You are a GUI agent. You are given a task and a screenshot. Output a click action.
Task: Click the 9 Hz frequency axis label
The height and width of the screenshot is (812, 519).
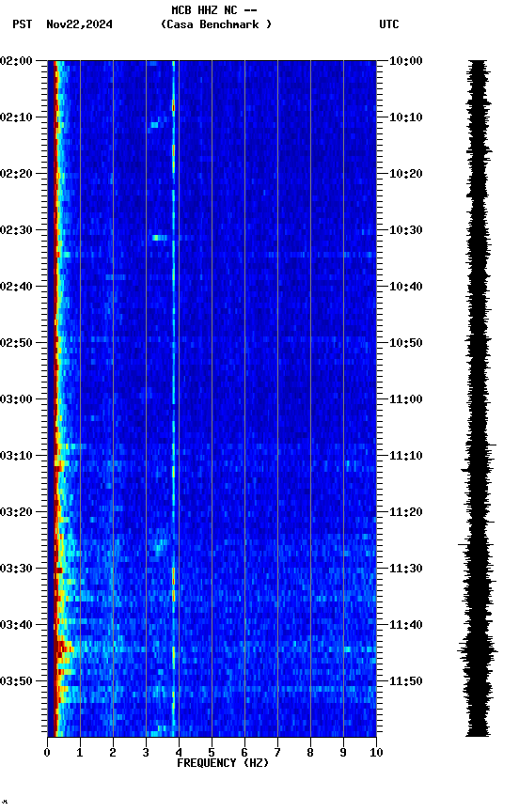pyautogui.click(x=343, y=753)
